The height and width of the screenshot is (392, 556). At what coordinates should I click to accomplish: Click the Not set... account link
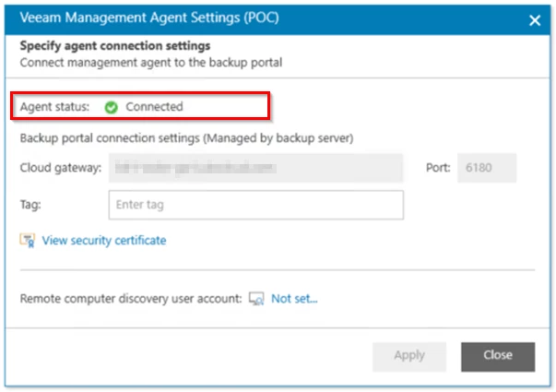pos(294,299)
